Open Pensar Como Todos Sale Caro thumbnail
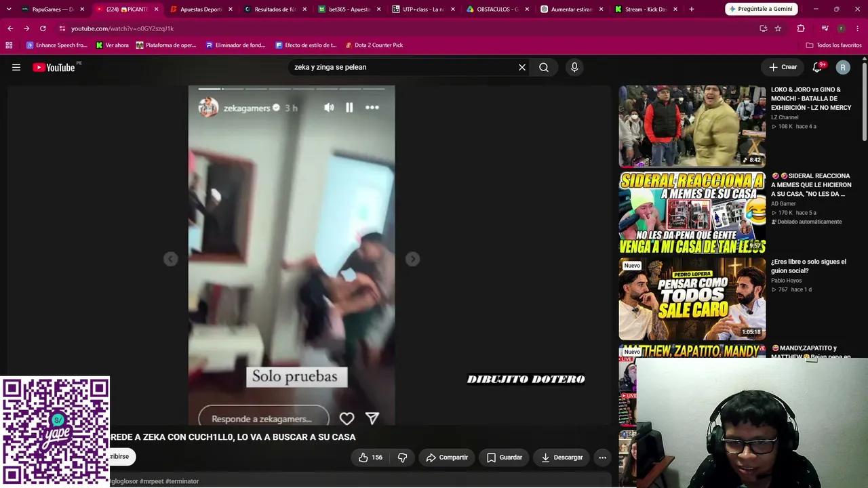868x488 pixels. pyautogui.click(x=692, y=299)
